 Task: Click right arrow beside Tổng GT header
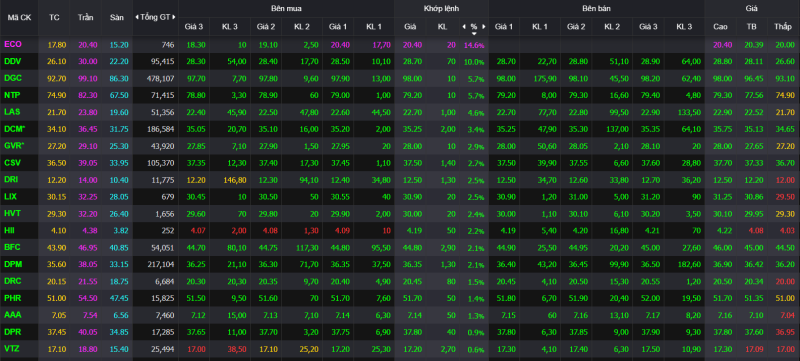(x=175, y=17)
